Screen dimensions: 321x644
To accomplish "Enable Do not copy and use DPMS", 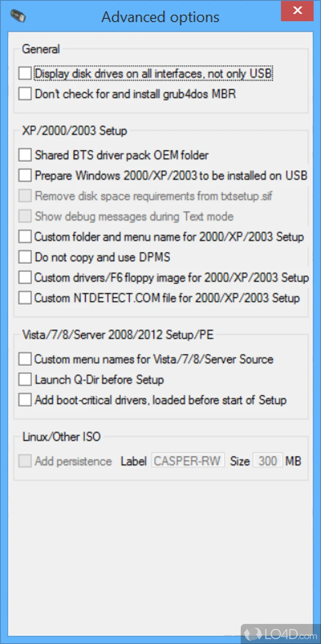I will [x=25, y=257].
